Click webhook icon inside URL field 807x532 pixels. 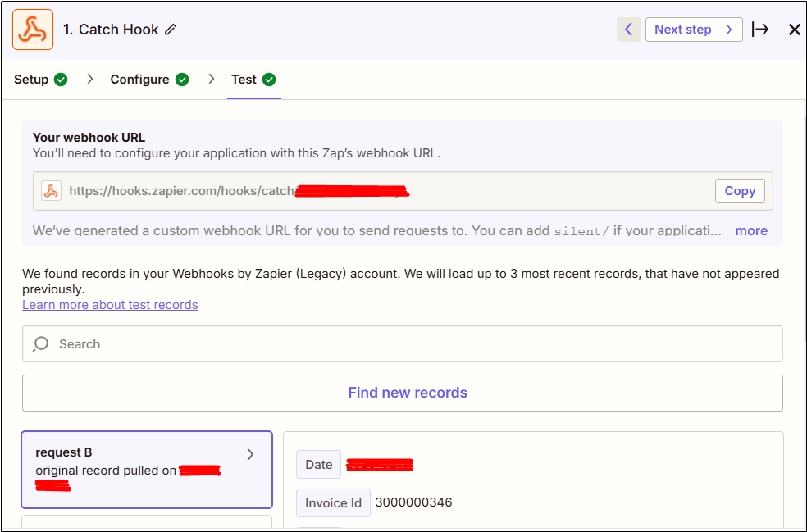pos(52,191)
